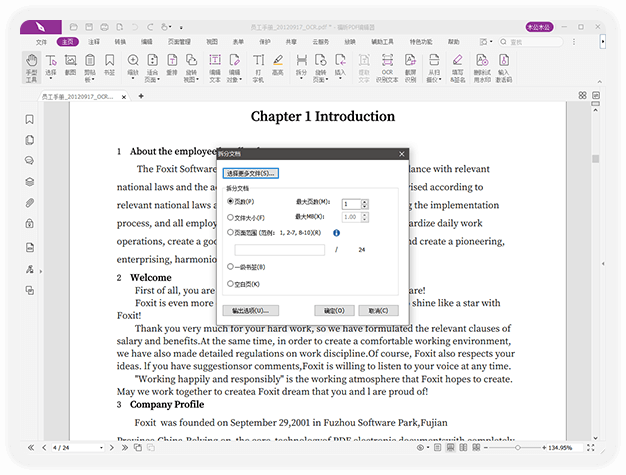Open the Comments panel in left sidebar

point(30,160)
